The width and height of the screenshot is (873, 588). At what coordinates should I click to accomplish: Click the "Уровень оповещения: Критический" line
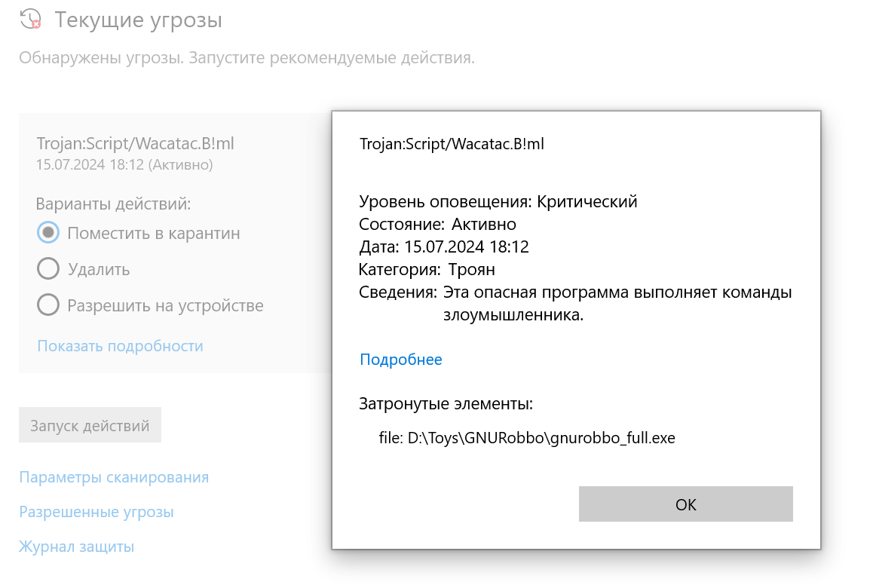[498, 202]
